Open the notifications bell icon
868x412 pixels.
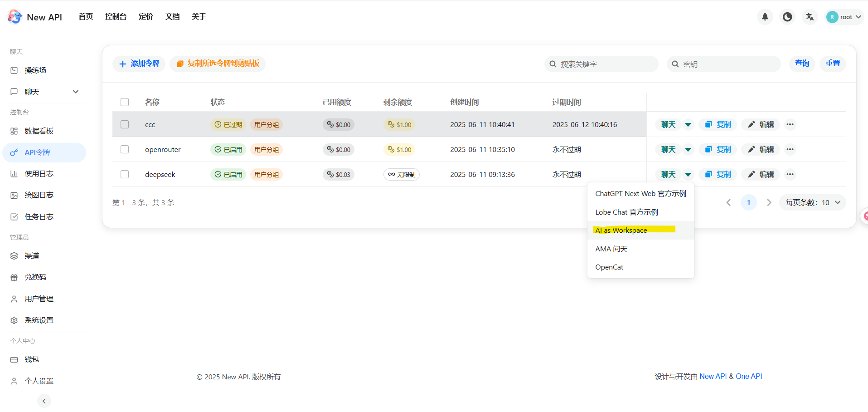point(765,17)
